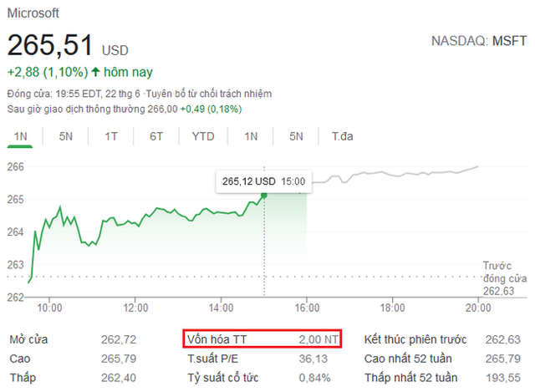
Task: Click the 265,12 USD 15:00 chart tooltip
Action: tap(263, 181)
